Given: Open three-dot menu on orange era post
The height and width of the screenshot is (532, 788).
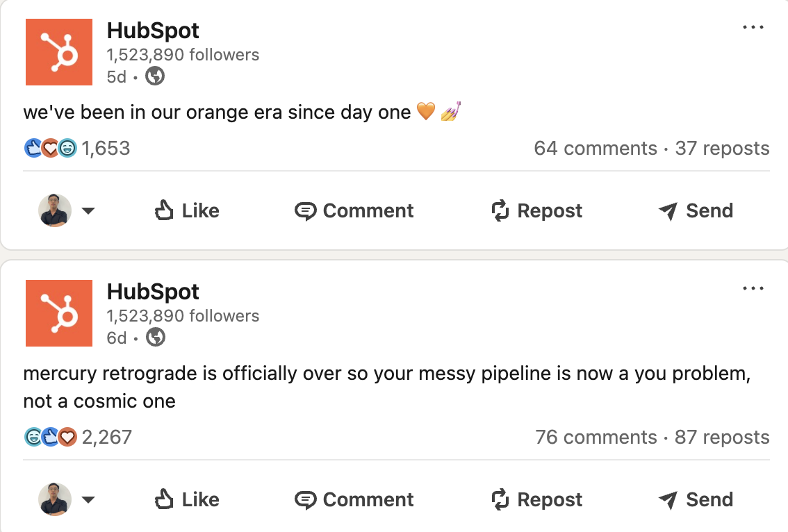Looking at the screenshot, I should click(753, 28).
